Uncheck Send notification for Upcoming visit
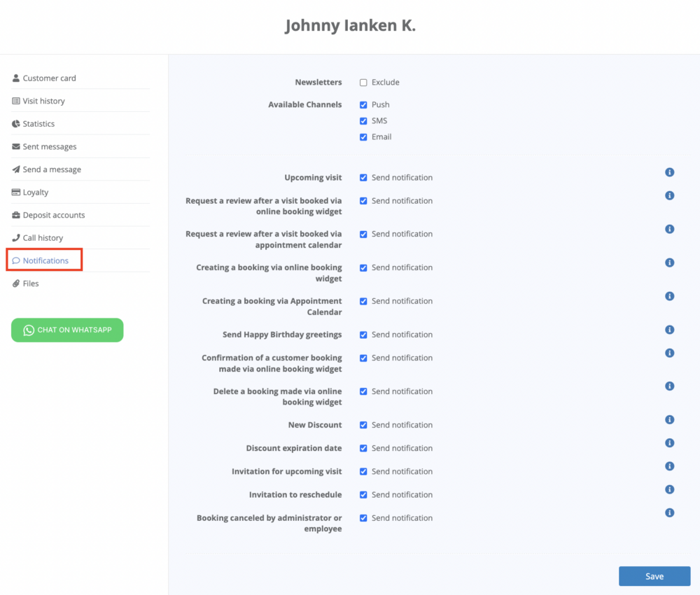 click(363, 178)
